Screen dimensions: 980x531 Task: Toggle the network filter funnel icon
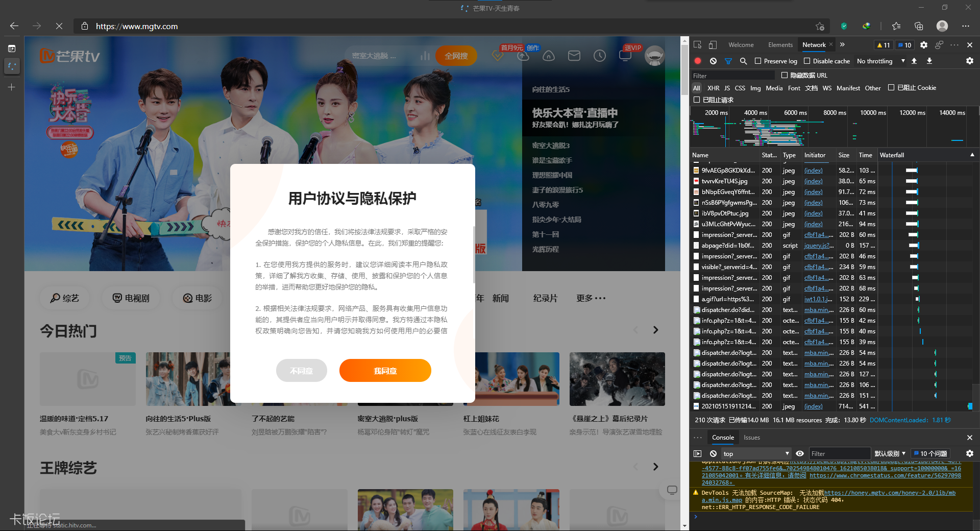tap(728, 61)
